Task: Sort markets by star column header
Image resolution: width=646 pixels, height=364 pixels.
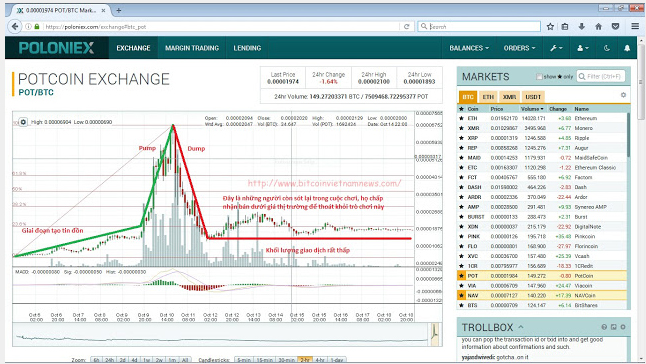Action: point(461,109)
